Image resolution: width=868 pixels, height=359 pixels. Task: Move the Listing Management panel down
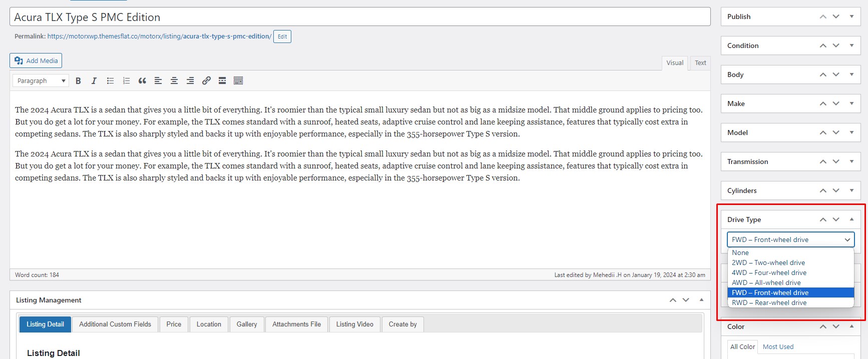click(x=686, y=300)
